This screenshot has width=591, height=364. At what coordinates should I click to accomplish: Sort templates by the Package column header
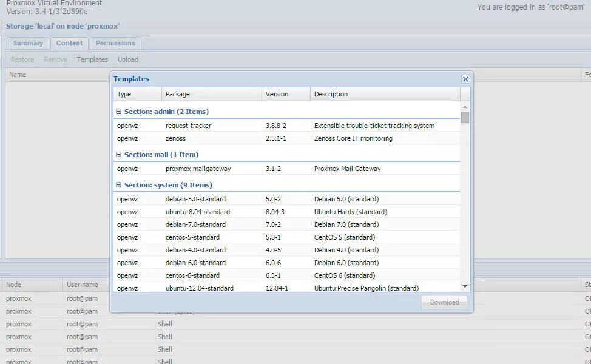(x=212, y=94)
